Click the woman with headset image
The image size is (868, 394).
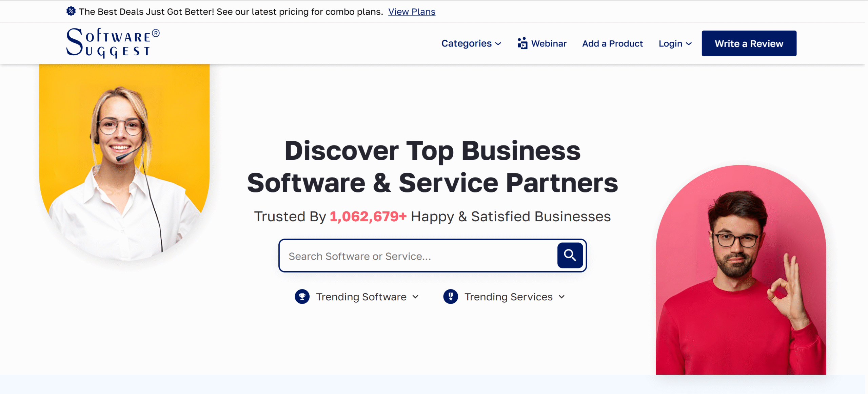tap(124, 163)
